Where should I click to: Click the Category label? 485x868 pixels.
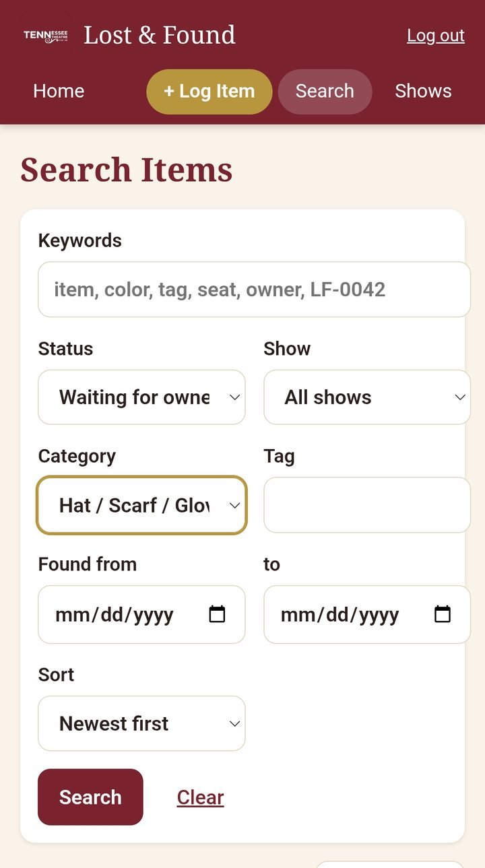pos(77,457)
